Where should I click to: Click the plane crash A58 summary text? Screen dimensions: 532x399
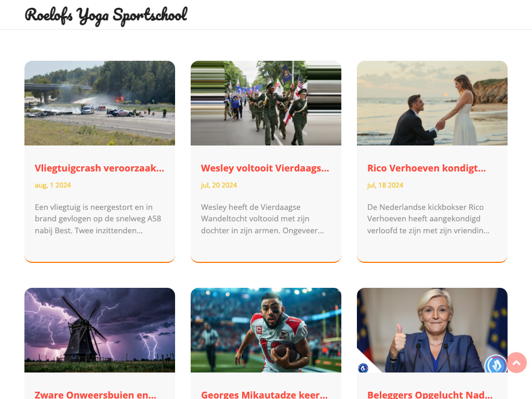[x=98, y=219]
